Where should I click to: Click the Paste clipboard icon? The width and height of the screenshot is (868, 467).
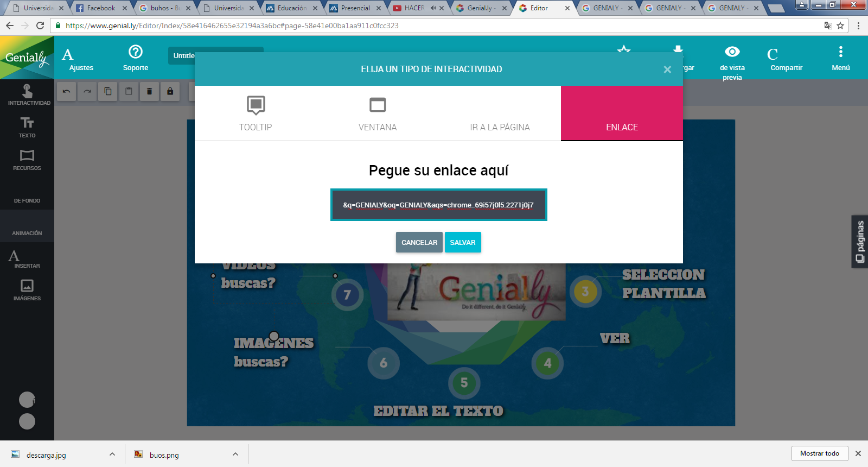[129, 91]
